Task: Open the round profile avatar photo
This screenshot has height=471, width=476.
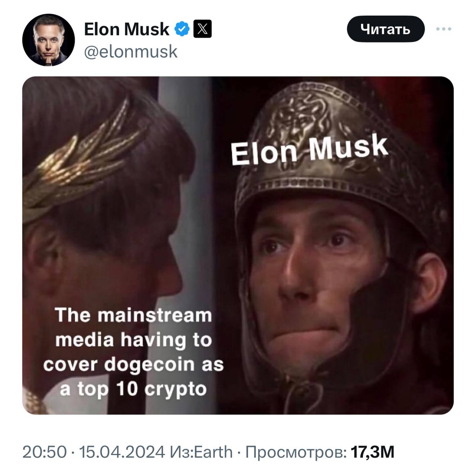Action: pos(48,40)
